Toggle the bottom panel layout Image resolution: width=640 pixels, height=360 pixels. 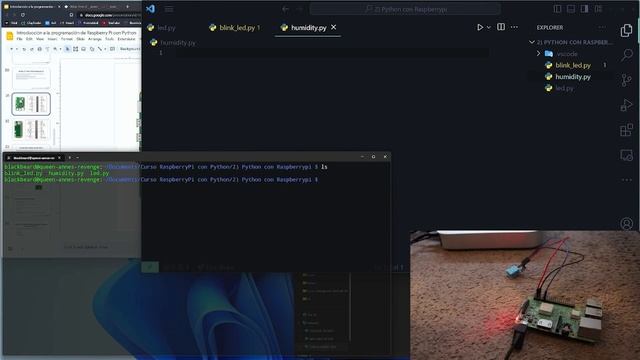[x=571, y=9]
